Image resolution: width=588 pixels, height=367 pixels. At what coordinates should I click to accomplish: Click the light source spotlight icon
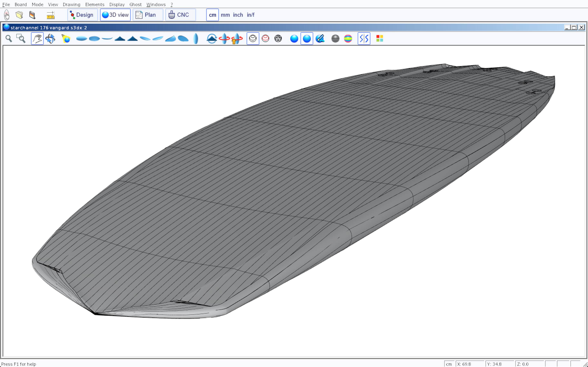click(x=66, y=39)
